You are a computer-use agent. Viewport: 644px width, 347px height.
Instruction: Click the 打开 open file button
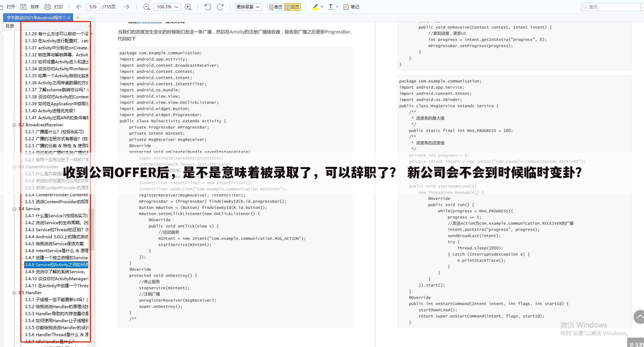[x=8, y=7]
